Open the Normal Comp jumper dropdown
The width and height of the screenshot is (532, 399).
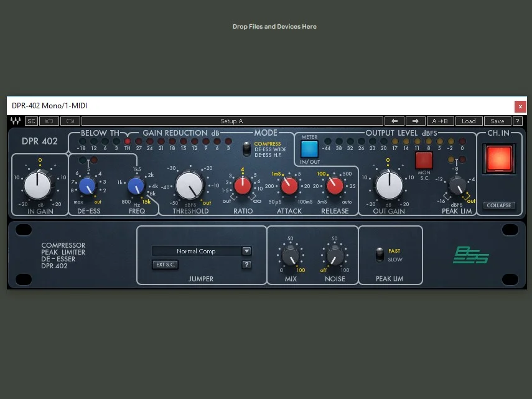tap(201, 251)
